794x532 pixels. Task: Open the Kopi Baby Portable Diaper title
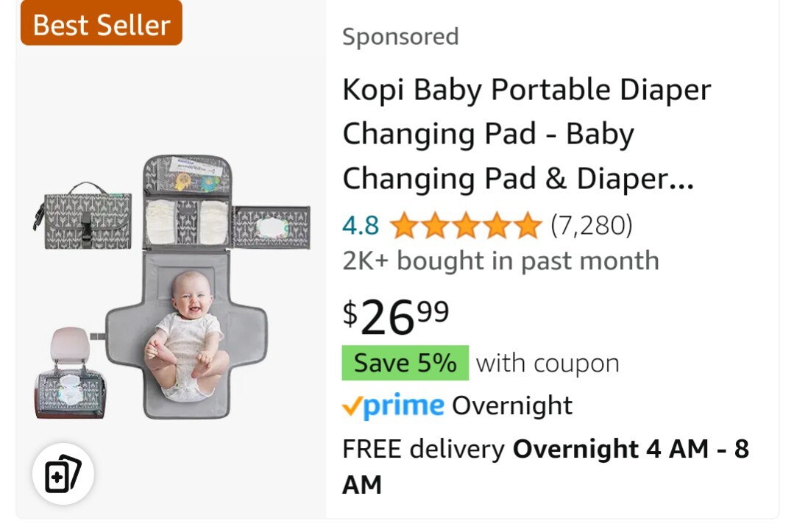coord(526,134)
